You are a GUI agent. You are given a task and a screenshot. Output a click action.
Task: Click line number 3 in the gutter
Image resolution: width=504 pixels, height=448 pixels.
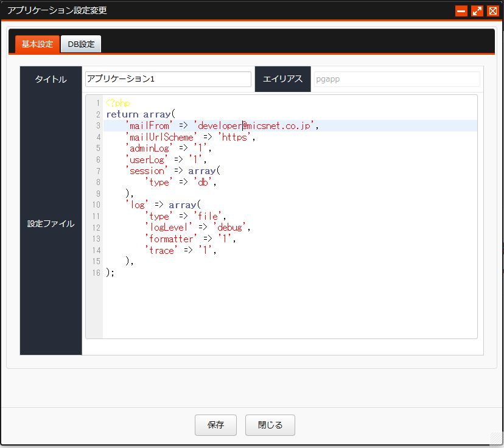click(x=98, y=125)
